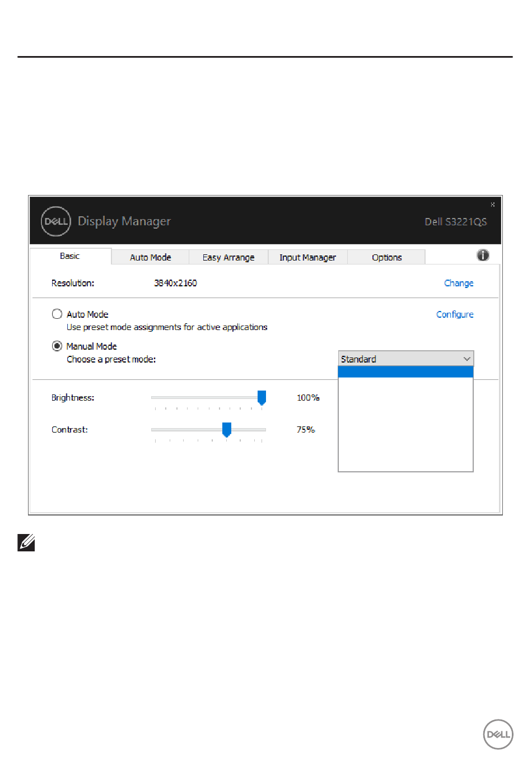
Task: Open the Standard preset mode dropdown
Action: (406, 359)
